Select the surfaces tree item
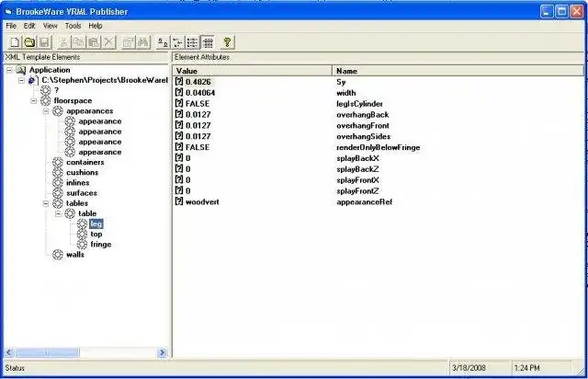Screen dimensions: 588x379 click(82, 193)
